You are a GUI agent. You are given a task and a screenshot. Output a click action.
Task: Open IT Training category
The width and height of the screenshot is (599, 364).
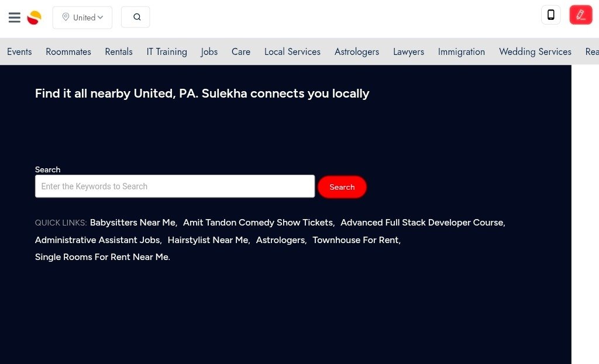pyautogui.click(x=167, y=51)
